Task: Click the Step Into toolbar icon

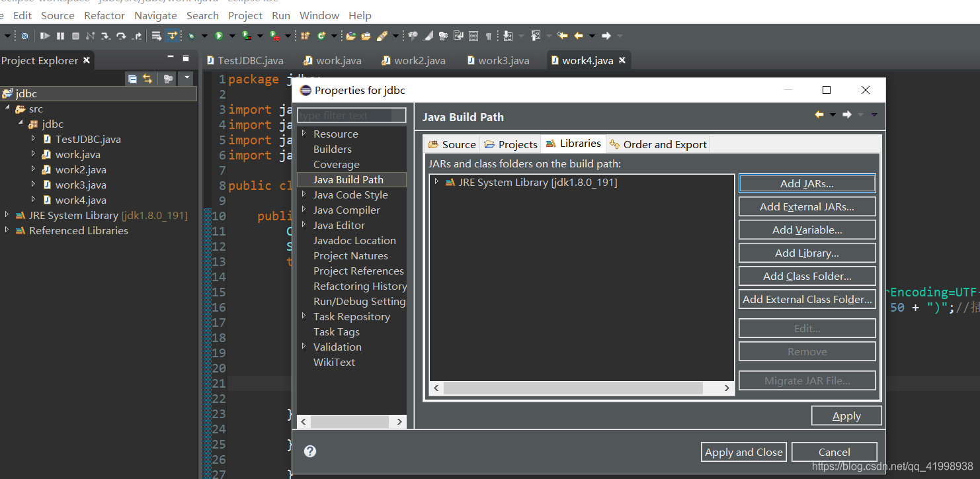Action: pos(106,36)
